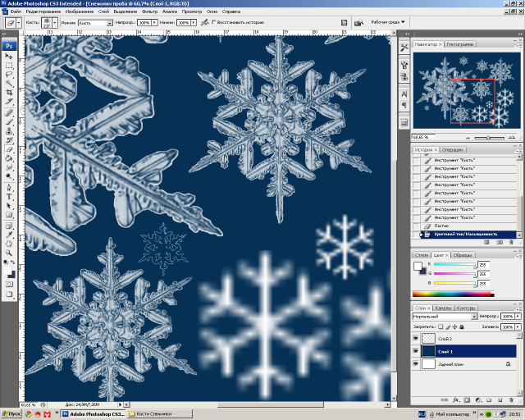
Task: Toggle lock all for layer
Action: pyautogui.click(x=461, y=326)
